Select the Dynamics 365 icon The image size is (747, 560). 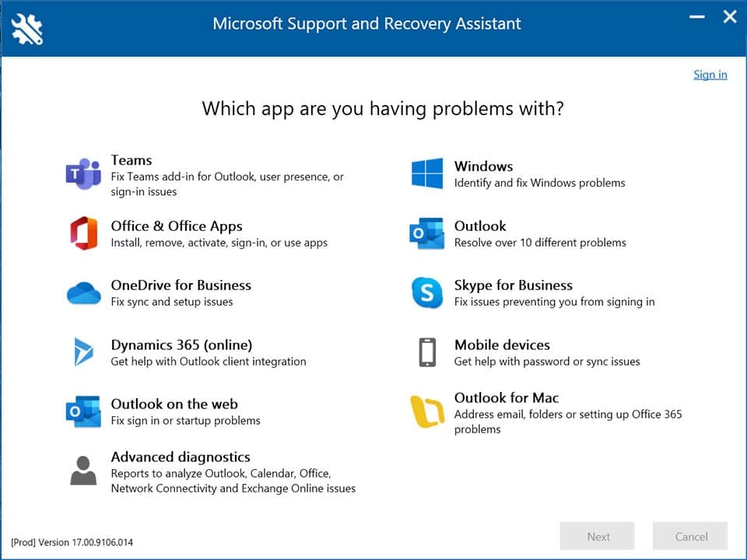click(82, 352)
